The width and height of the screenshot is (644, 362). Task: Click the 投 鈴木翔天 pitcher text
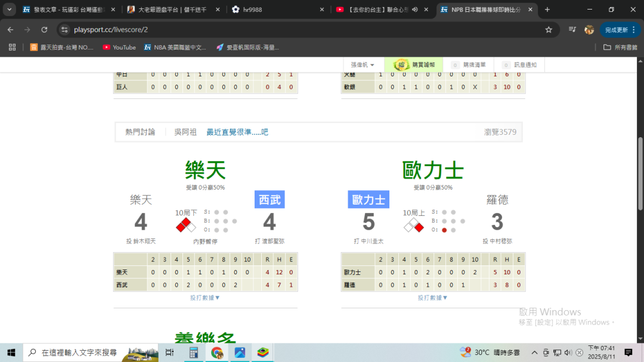tap(141, 241)
